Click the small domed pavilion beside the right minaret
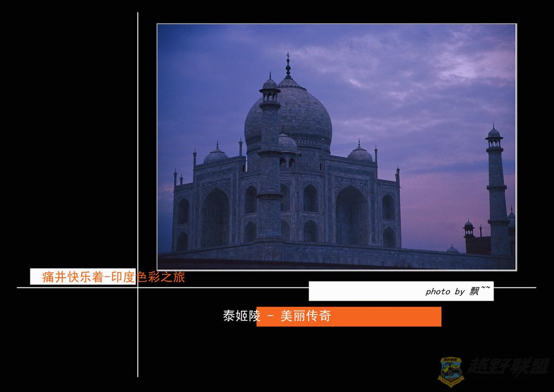The image size is (554, 392). [469, 228]
